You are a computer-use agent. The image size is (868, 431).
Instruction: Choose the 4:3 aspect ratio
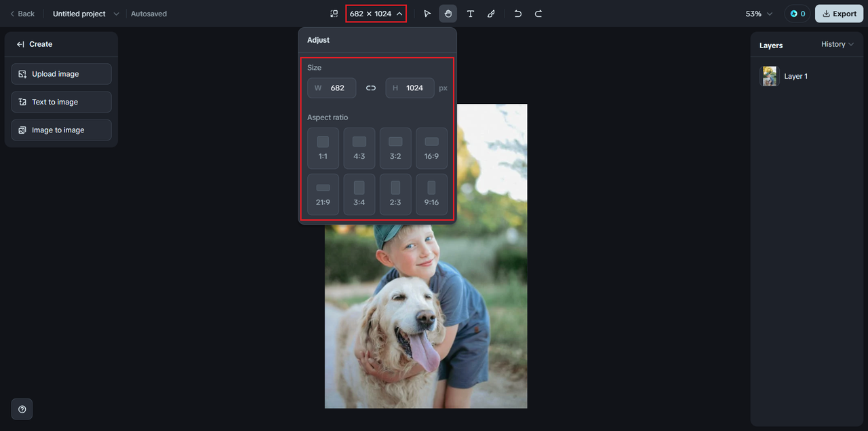point(359,148)
